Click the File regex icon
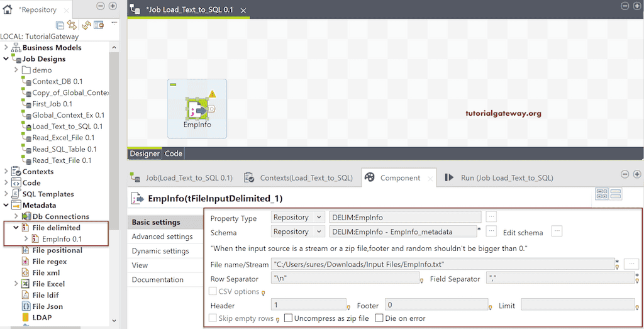Image resolution: width=644 pixels, height=329 pixels. (x=26, y=262)
